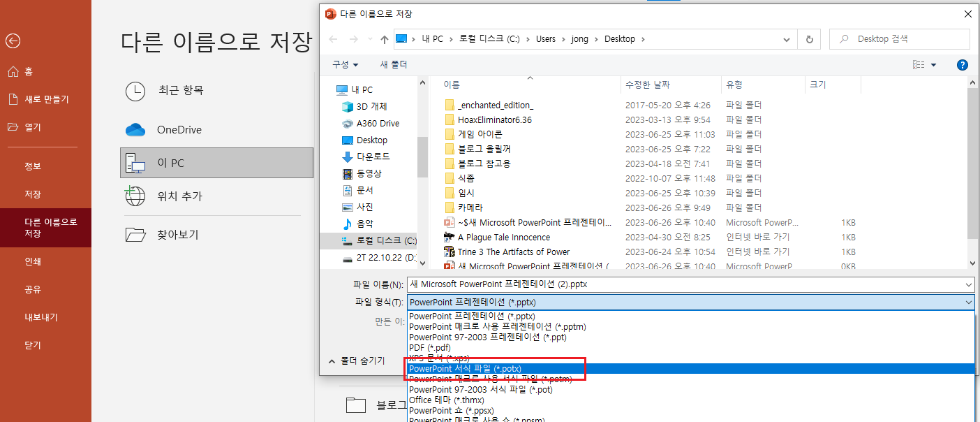Click the 열기 folder icon
Viewport: 980px width, 422px height.
(13, 127)
